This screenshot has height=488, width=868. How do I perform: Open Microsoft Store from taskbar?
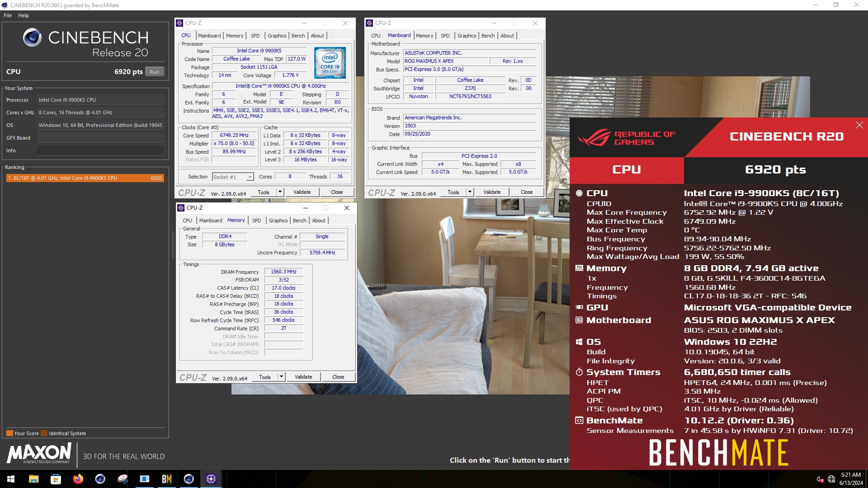[56, 479]
